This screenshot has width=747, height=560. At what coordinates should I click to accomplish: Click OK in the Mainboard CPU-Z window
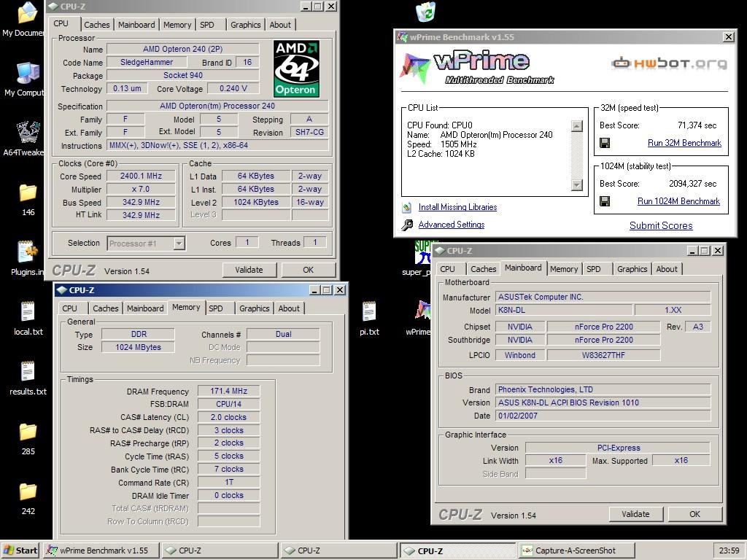pyautogui.click(x=694, y=514)
